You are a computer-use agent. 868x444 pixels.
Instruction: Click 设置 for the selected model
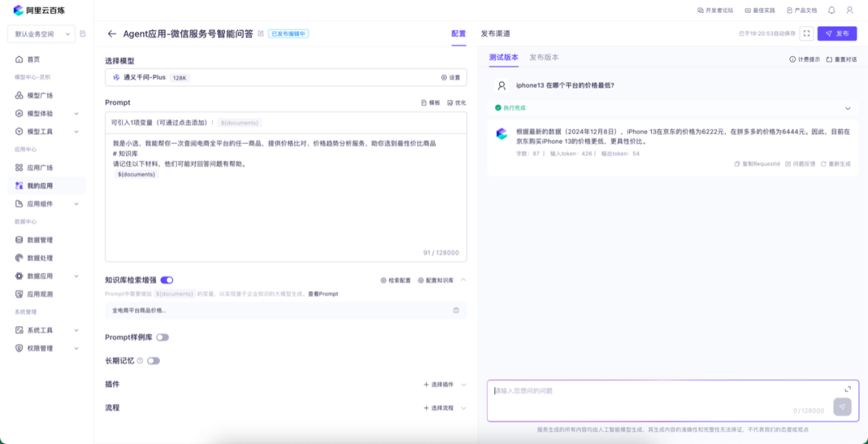point(450,77)
